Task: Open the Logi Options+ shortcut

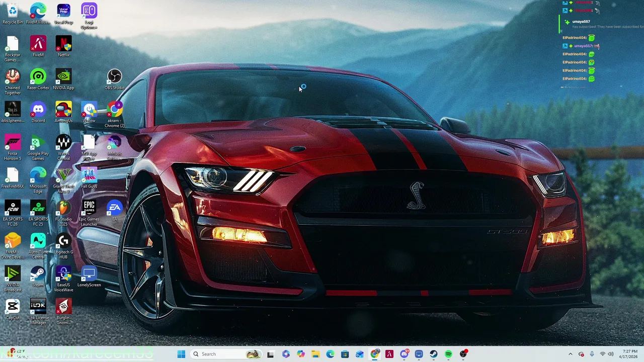Action: point(89,15)
